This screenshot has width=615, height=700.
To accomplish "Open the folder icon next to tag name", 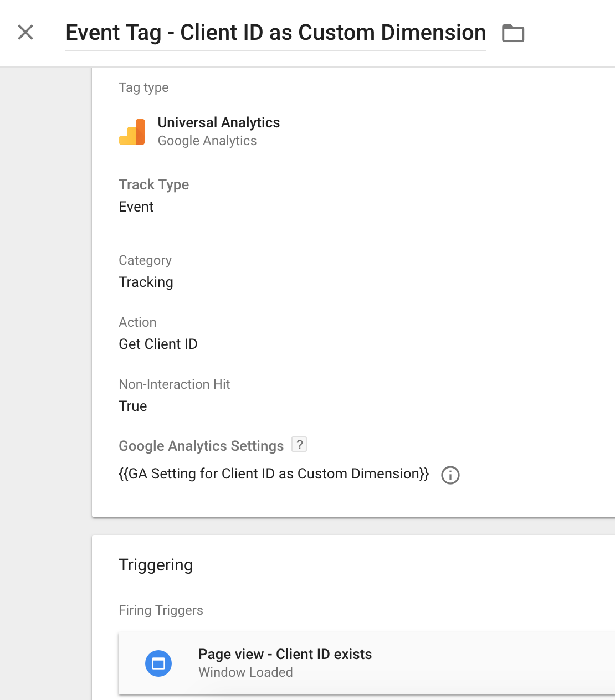I will coord(513,33).
